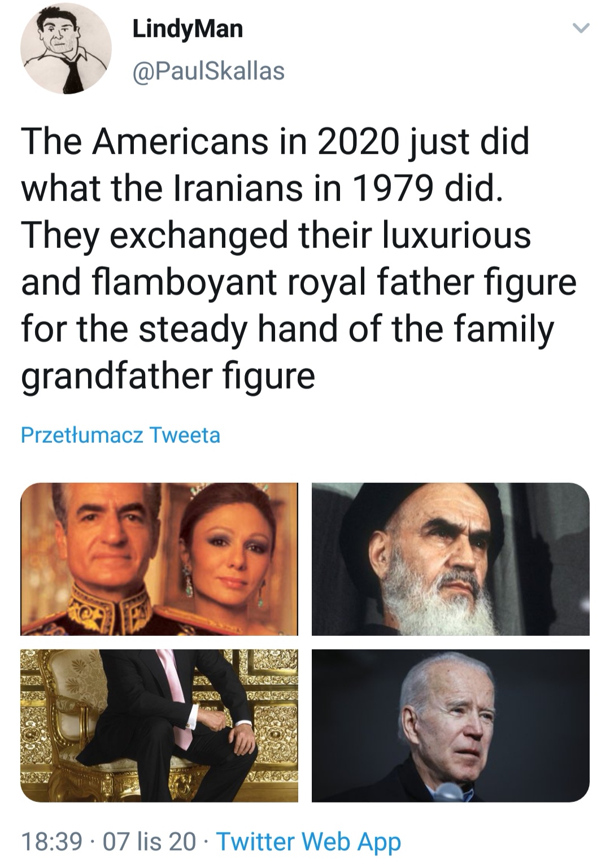Click the phrase "grandfather figure" in tweet
The width and height of the screenshot is (610, 868).
click(168, 376)
